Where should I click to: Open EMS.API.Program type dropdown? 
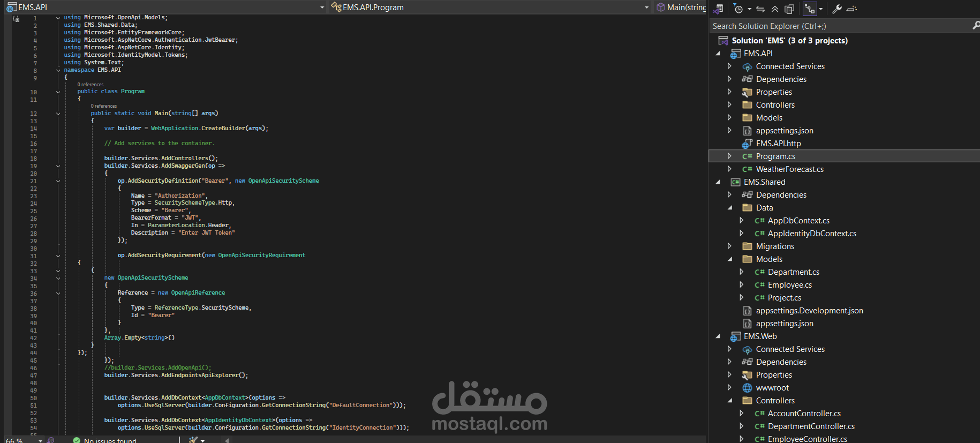pos(646,7)
